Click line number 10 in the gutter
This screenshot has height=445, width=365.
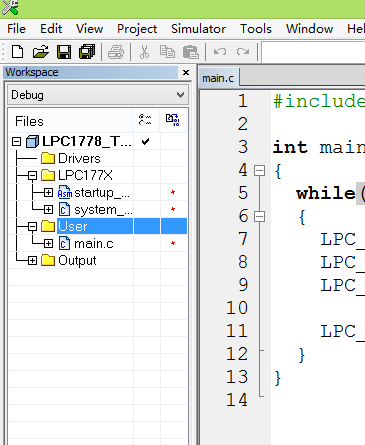click(x=237, y=308)
